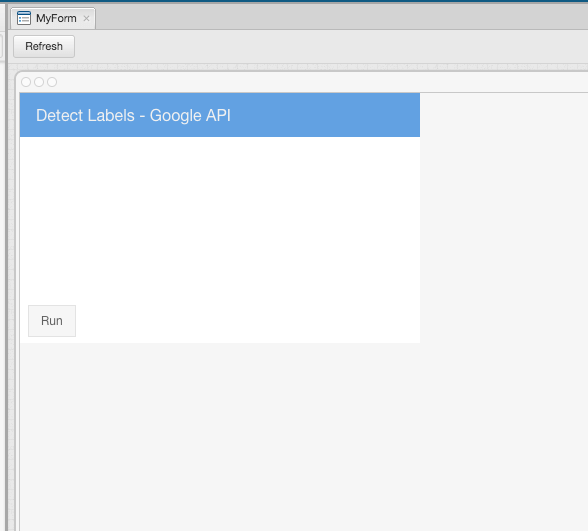The image size is (588, 531).
Task: Click the form icon on MyForm tab
Action: click(24, 18)
